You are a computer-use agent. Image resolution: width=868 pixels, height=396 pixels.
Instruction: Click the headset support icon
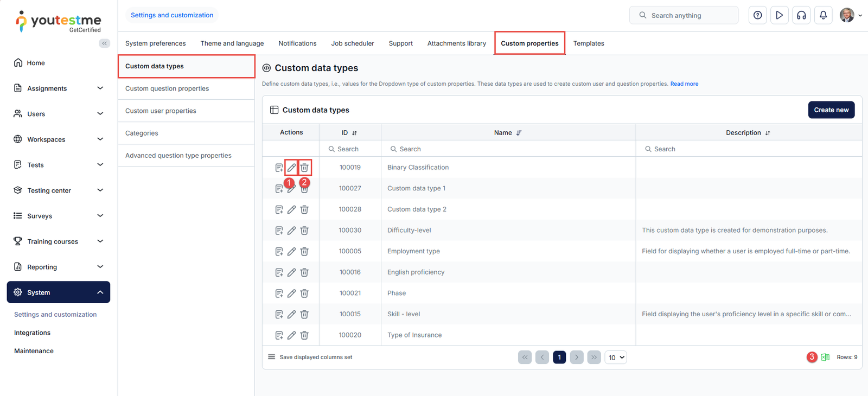[x=801, y=15]
